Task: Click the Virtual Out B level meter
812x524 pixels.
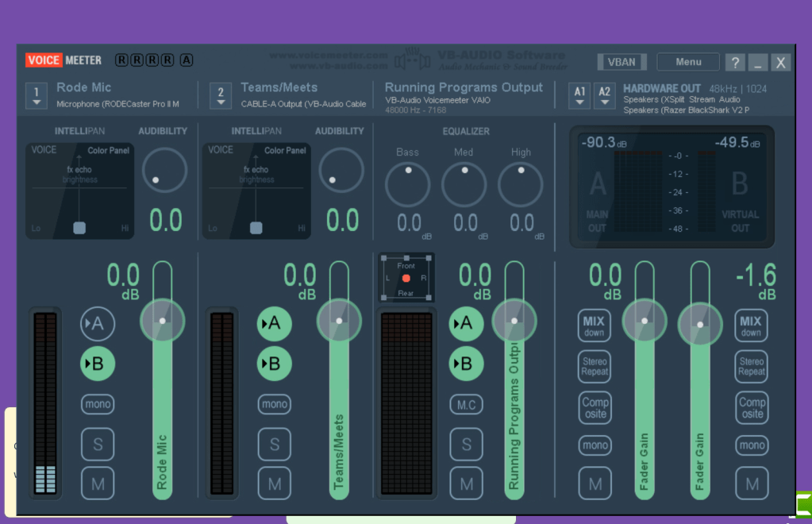Action: point(707,191)
